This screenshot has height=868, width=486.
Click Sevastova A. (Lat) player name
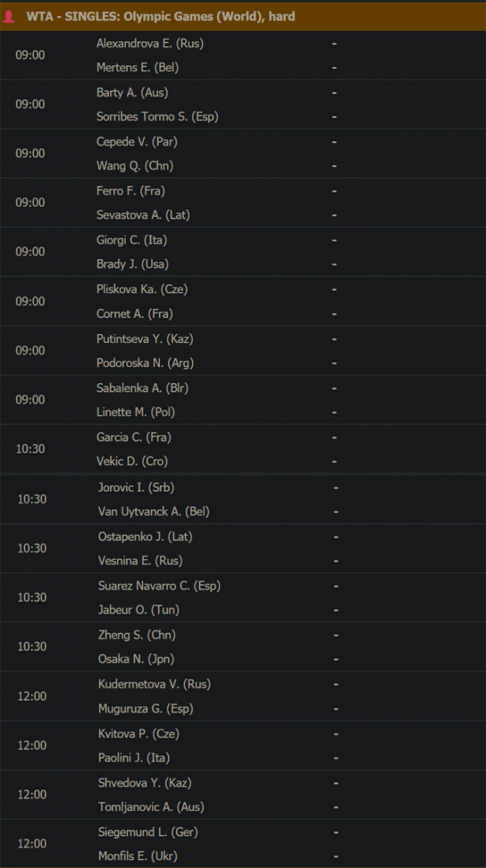click(143, 215)
